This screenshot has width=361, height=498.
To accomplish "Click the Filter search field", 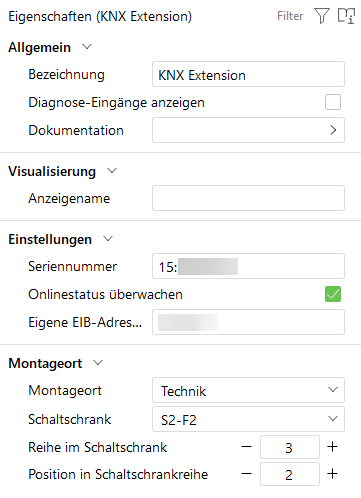I will (x=290, y=16).
